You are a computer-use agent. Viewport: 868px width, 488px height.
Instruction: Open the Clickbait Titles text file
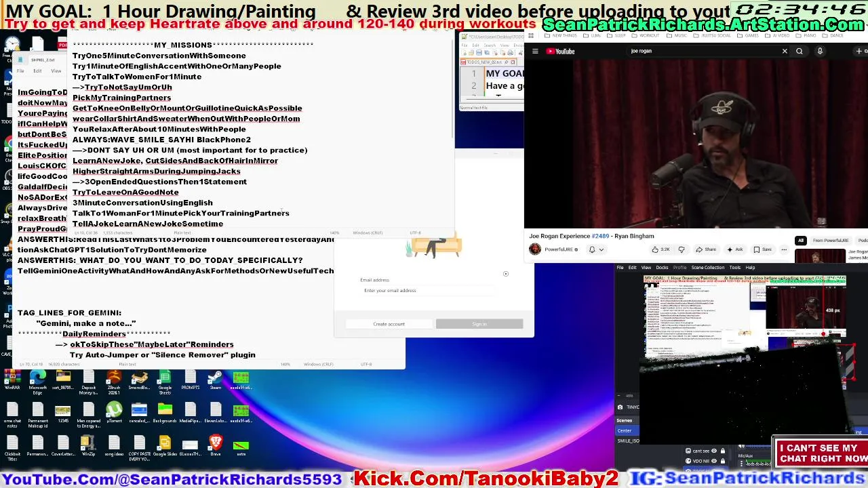click(x=12, y=447)
